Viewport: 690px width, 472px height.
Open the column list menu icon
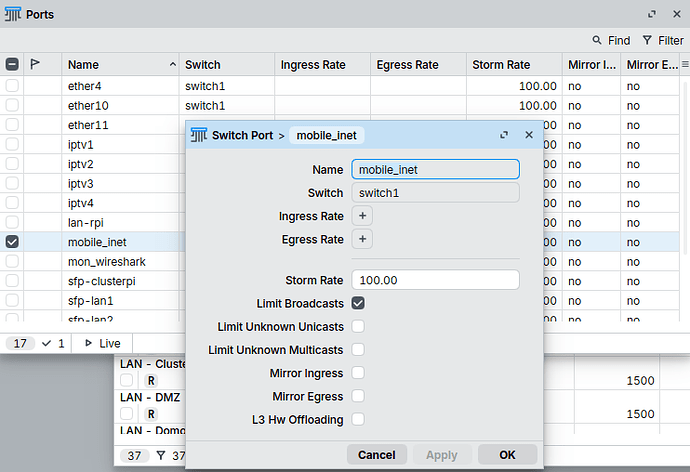coord(684,65)
